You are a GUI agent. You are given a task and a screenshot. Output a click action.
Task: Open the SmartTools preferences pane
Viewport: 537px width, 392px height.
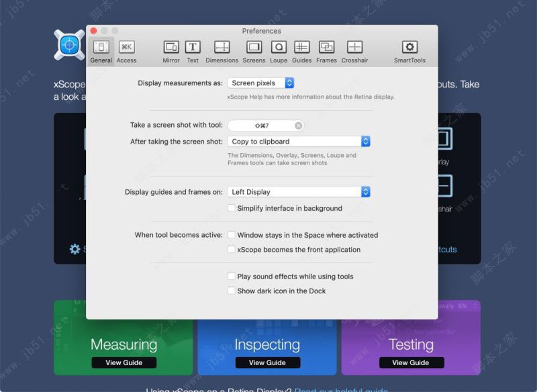[409, 52]
